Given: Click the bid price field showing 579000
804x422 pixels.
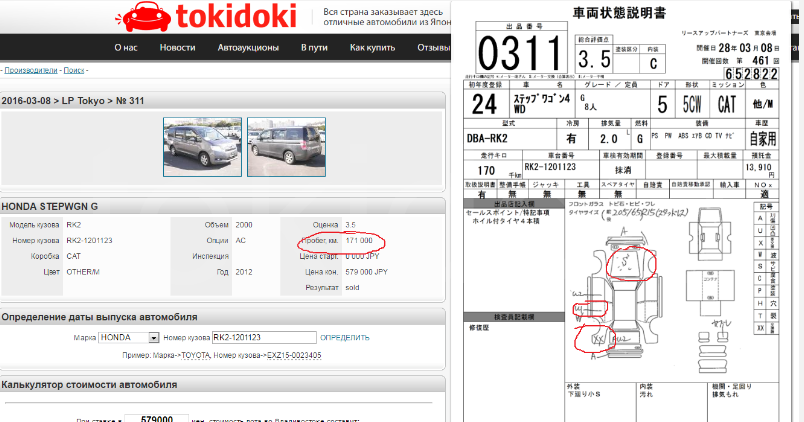Looking at the screenshot, I should click(x=156, y=419).
